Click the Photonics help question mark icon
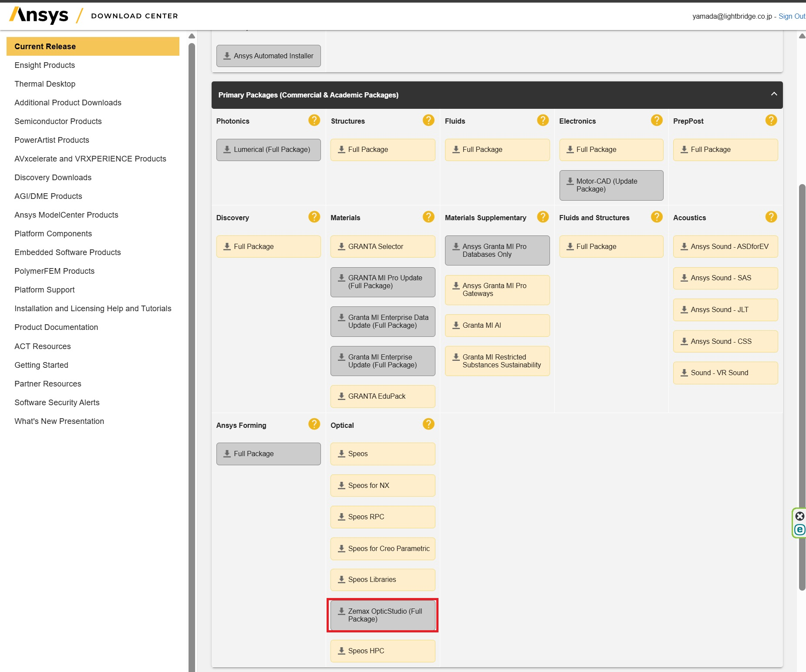This screenshot has height=672, width=806. pos(314,121)
